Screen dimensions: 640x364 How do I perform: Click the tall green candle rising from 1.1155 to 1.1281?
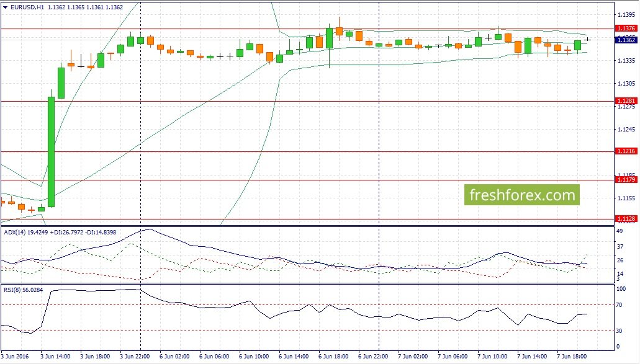(x=52, y=152)
